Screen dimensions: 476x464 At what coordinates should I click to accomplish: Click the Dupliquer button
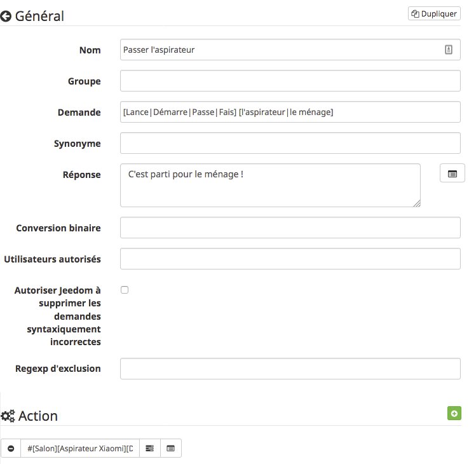point(434,13)
